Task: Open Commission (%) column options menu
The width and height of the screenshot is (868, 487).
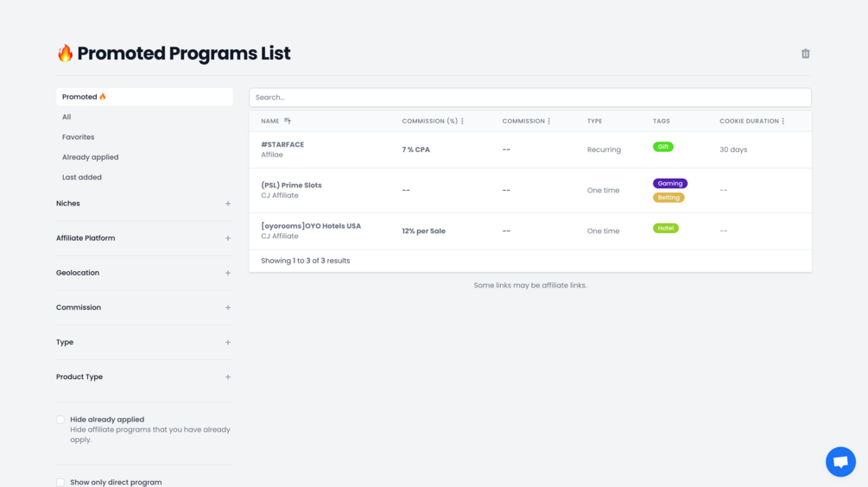Action: (x=463, y=121)
